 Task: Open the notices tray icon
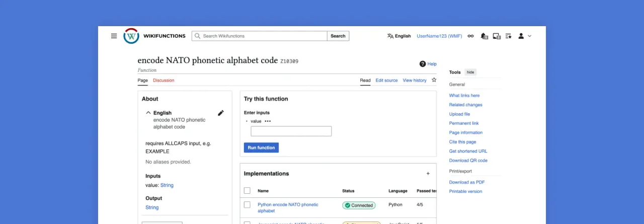coord(497,36)
